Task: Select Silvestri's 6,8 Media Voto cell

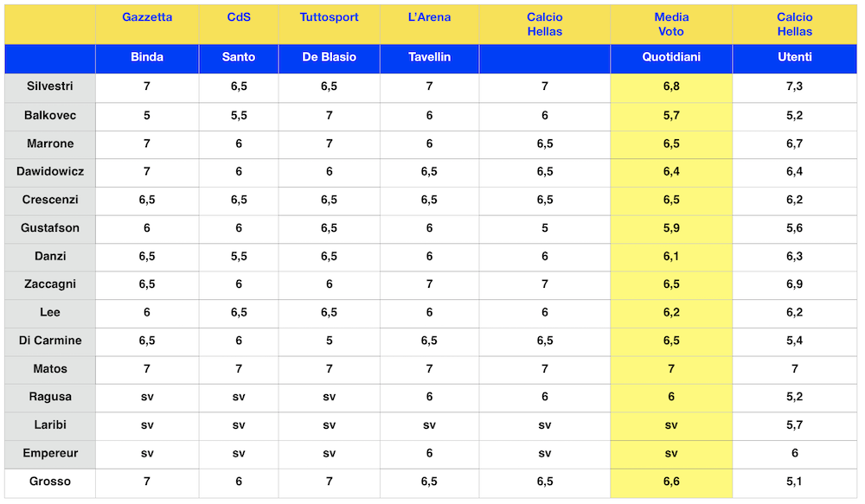Action: 671,86
